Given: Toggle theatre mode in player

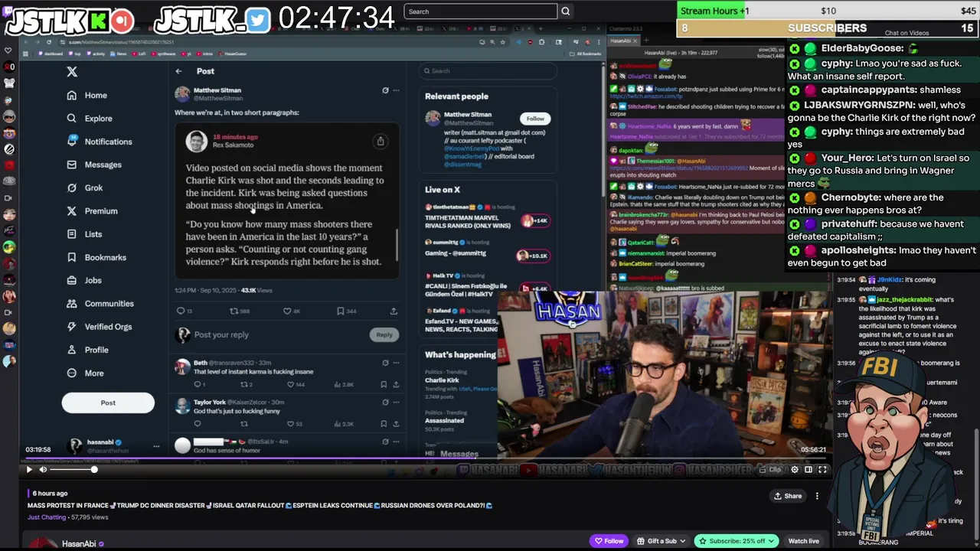Looking at the screenshot, I should 808,469.
